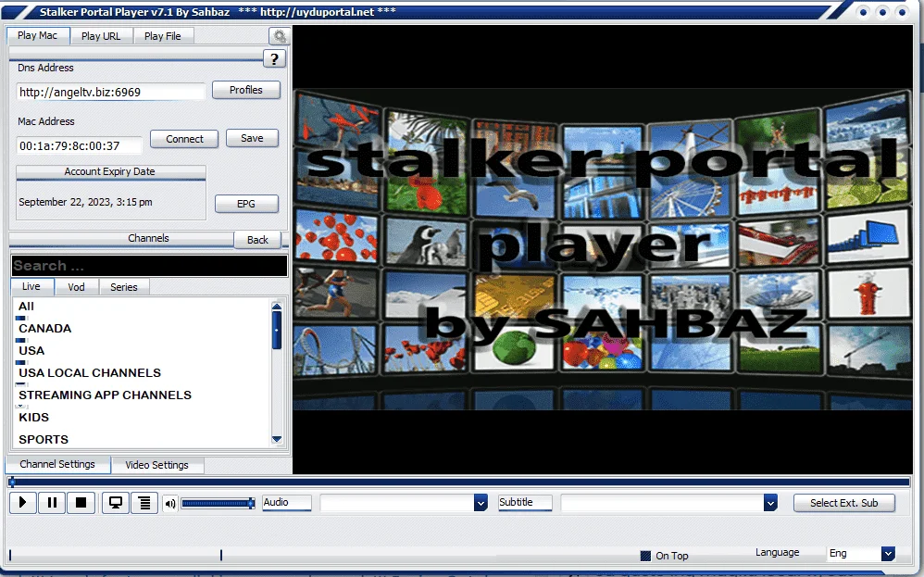
Task: Click the channel list scroll down arrow
Action: pos(277,439)
